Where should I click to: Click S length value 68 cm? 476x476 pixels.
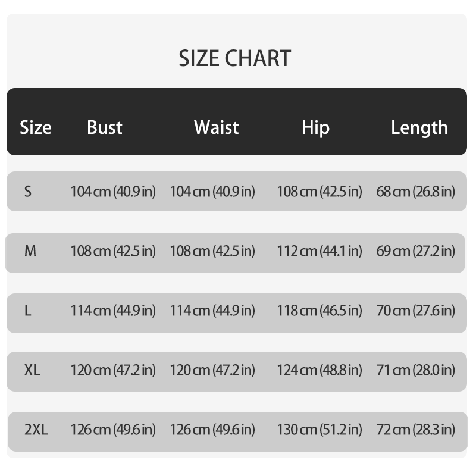[x=415, y=192]
